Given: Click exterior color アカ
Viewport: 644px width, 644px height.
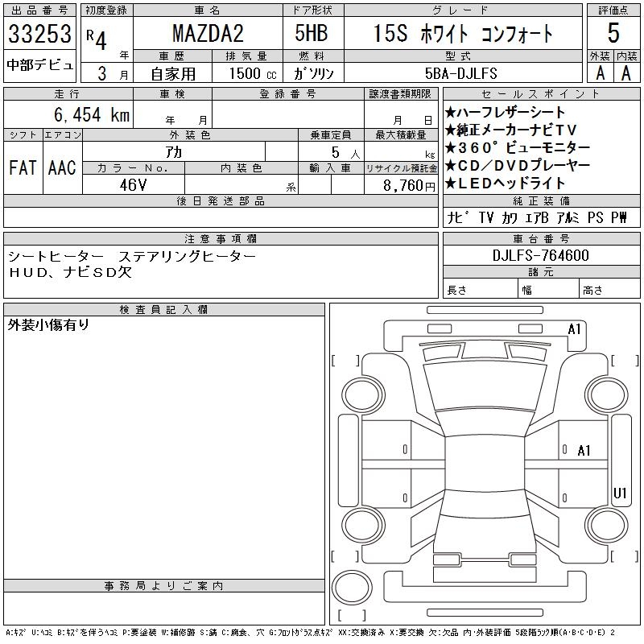Looking at the screenshot, I should pos(174,152).
